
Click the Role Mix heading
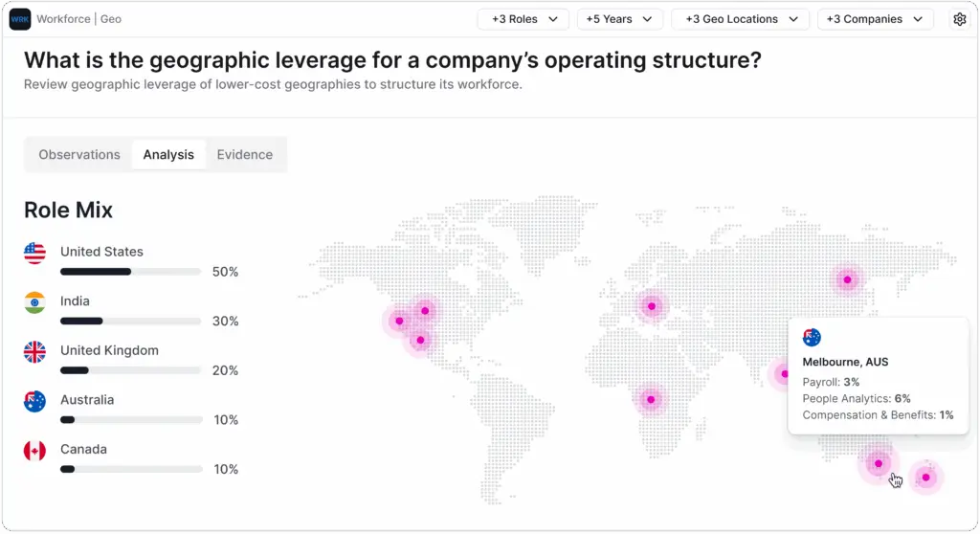[x=68, y=211]
